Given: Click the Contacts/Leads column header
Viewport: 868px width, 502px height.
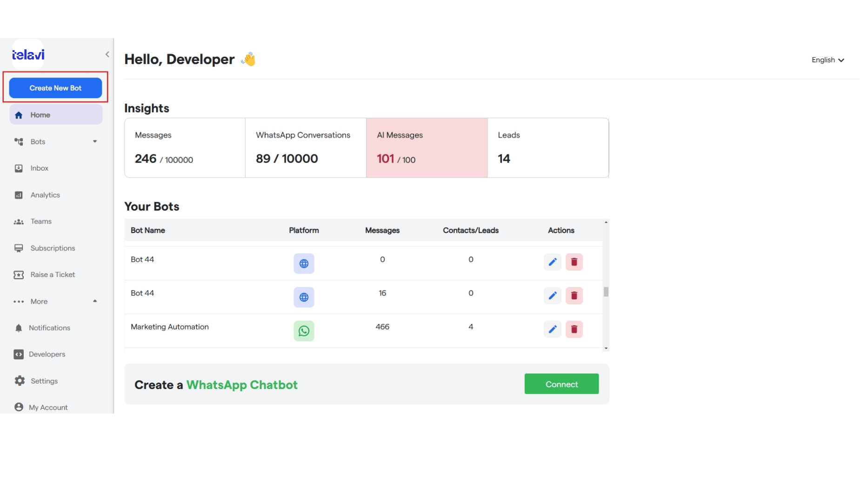Looking at the screenshot, I should click(x=471, y=231).
